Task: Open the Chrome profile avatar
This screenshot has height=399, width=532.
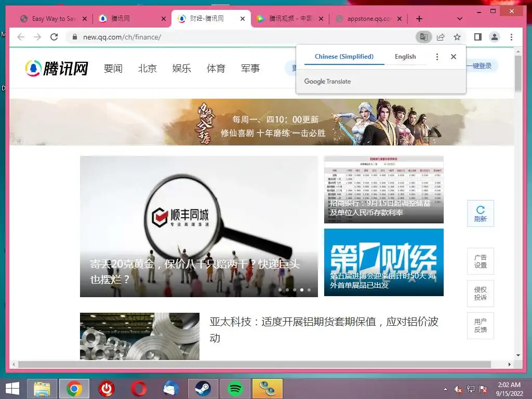Action: coord(495,37)
